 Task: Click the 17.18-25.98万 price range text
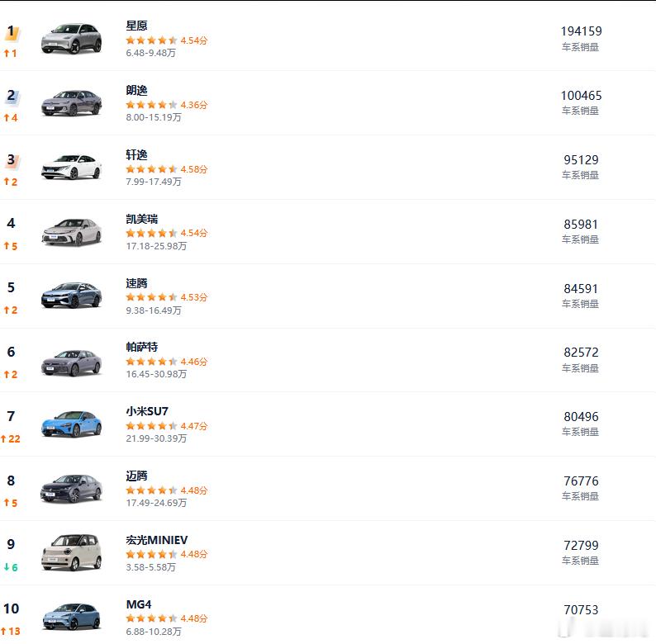tap(156, 246)
